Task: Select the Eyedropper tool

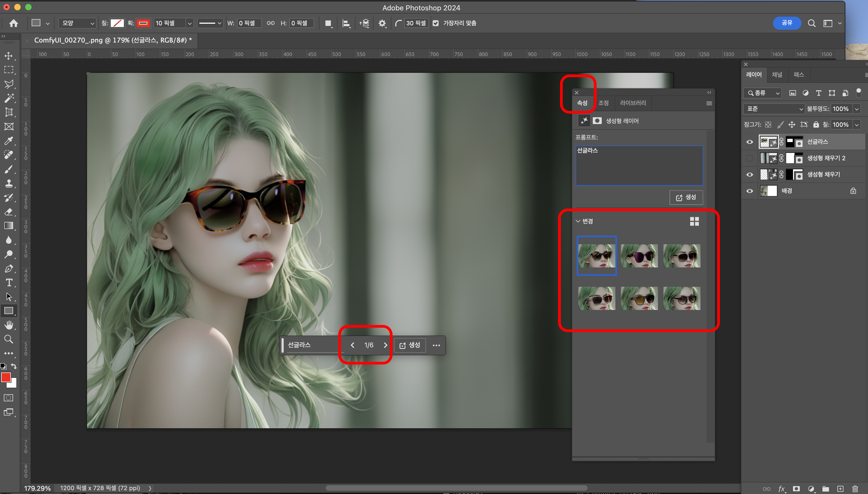Action: coord(9,140)
